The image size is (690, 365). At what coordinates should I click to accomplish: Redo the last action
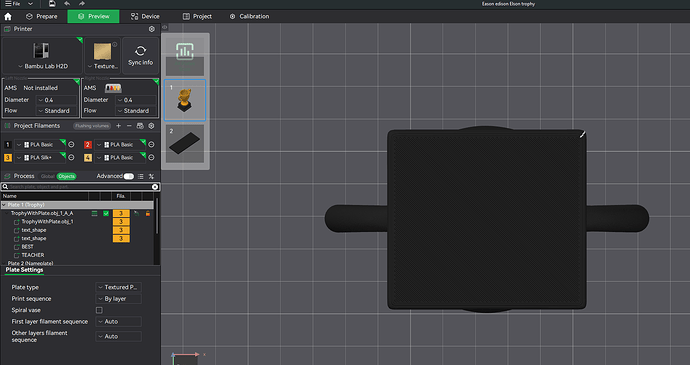82,4
